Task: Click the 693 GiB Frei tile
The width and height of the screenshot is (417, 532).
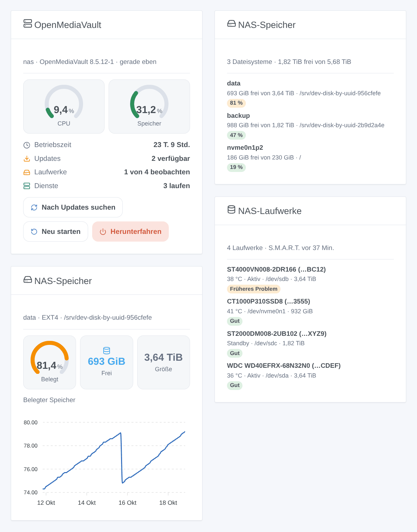Action: tap(107, 362)
